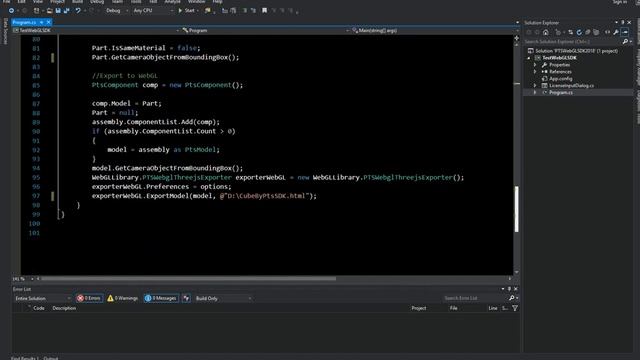Image resolution: width=640 pixels, height=360 pixels.
Task: Select App.config in Solution Explorer
Action: (560, 79)
